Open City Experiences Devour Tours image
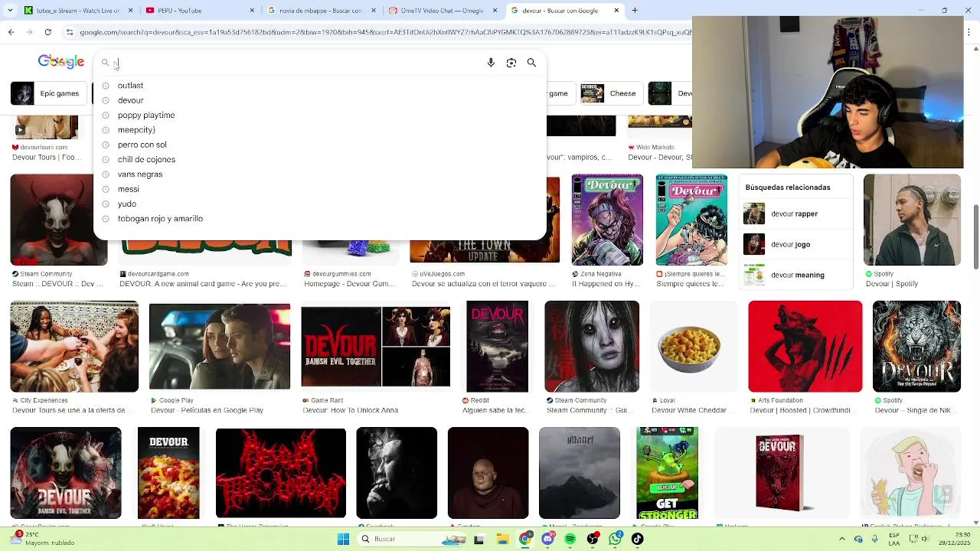This screenshot has width=980, height=551. (x=74, y=347)
